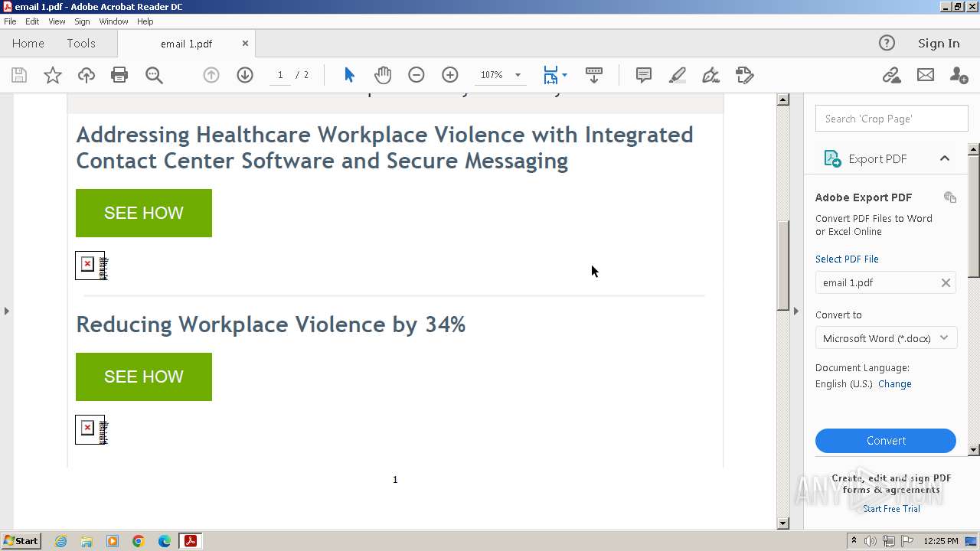This screenshot has height=551, width=980.
Task: Expand the left navigation pane arrow
Action: pos(7,311)
